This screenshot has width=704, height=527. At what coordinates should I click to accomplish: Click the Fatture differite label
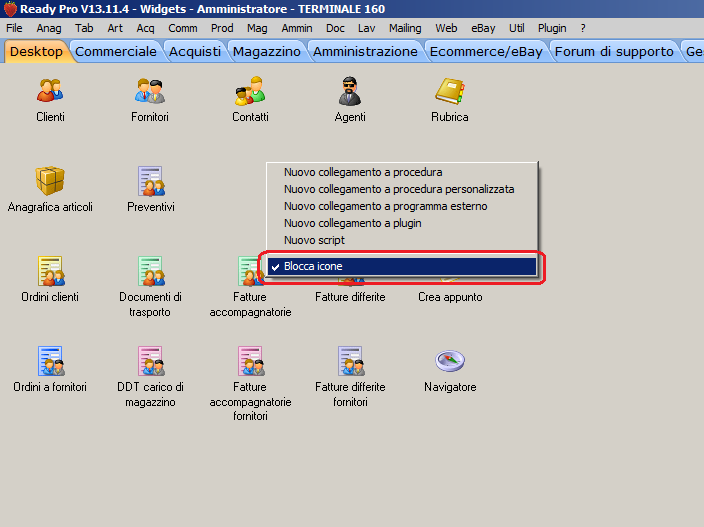pos(350,297)
